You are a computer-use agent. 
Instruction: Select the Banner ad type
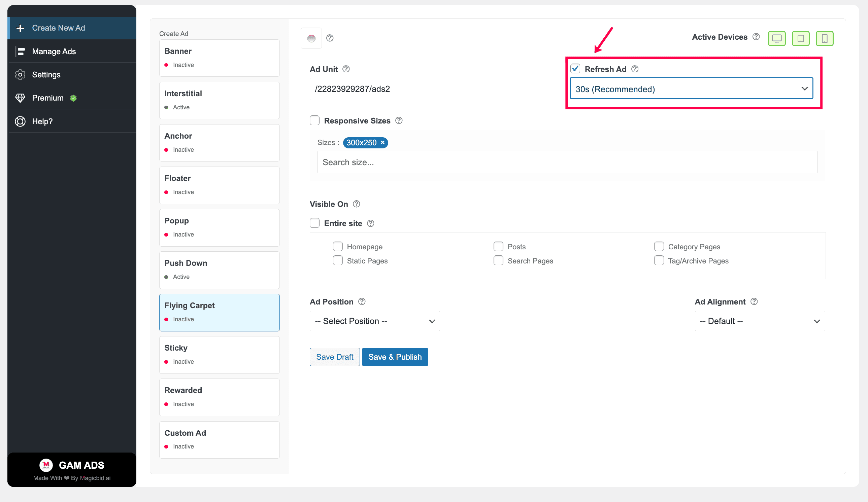tap(219, 58)
